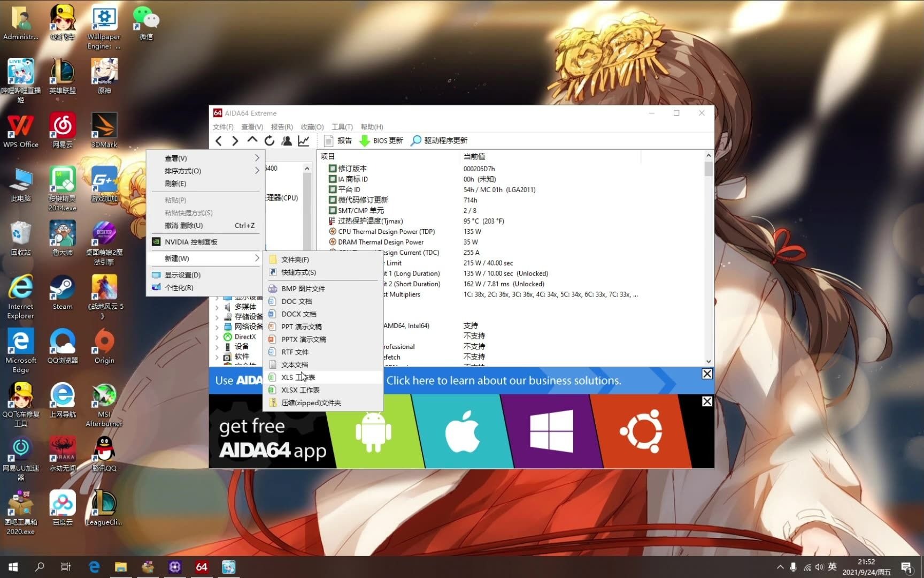Create DOC 文档 from submenu
This screenshot has width=924, height=578.
324,301
